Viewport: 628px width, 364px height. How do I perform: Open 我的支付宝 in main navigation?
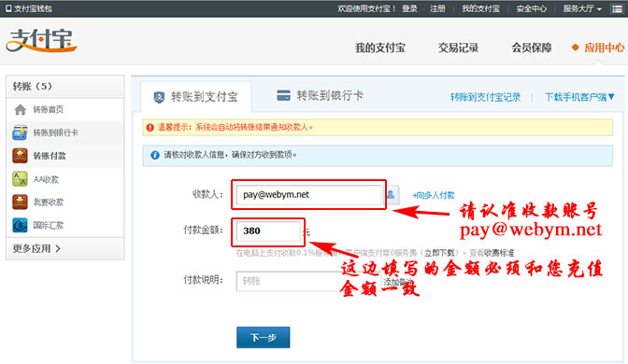pyautogui.click(x=380, y=48)
